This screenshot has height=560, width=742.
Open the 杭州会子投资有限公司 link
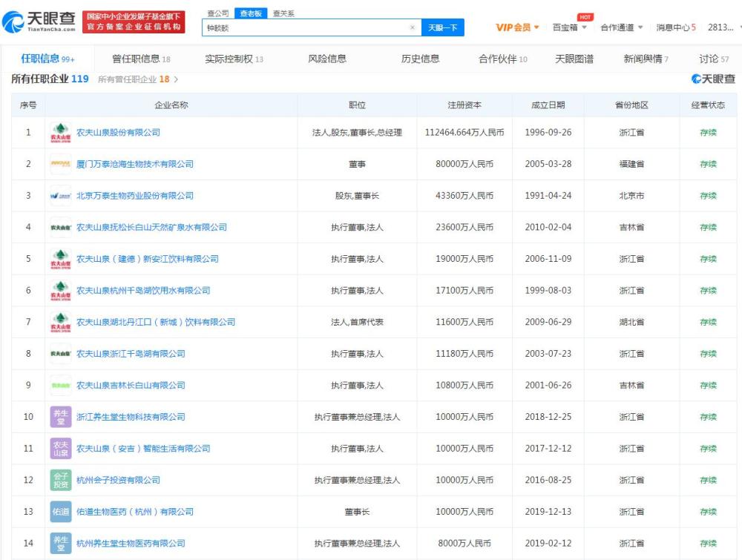tap(118, 480)
